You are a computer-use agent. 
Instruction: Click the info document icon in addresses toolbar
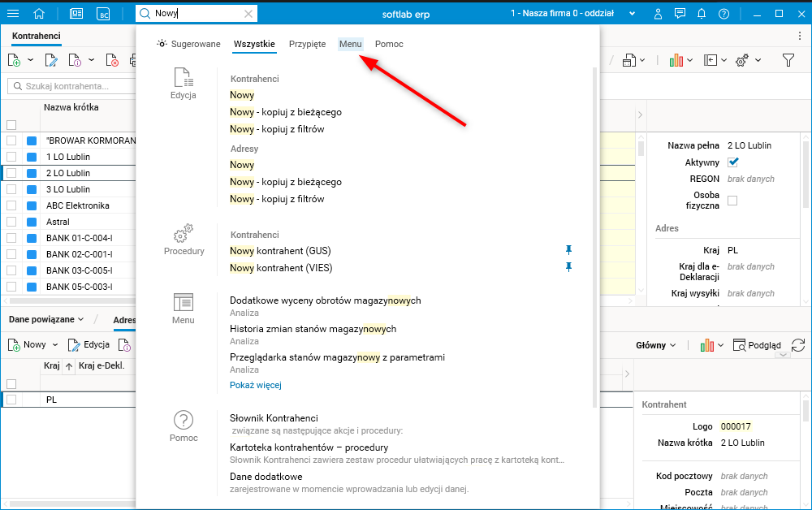[124, 345]
